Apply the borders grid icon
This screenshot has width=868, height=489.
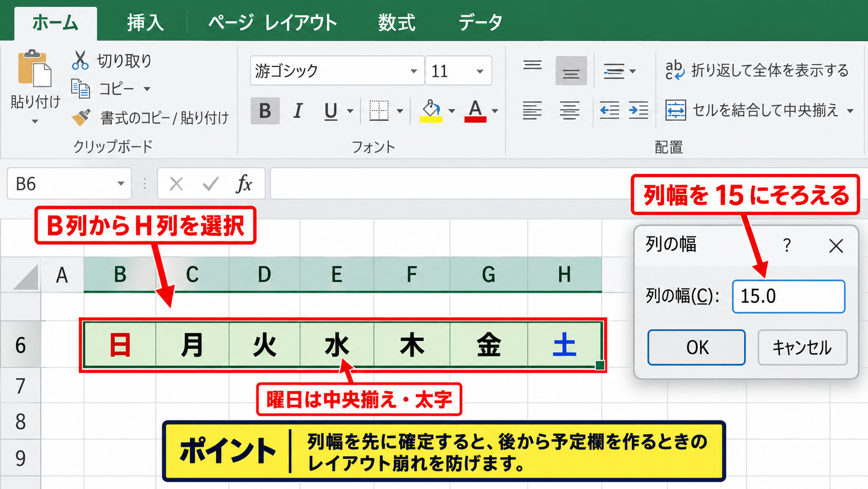[x=378, y=111]
